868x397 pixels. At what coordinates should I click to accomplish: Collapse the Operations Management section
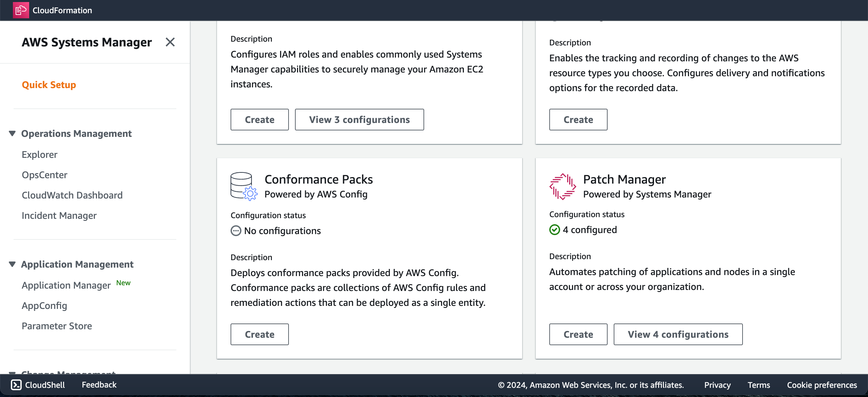12,133
